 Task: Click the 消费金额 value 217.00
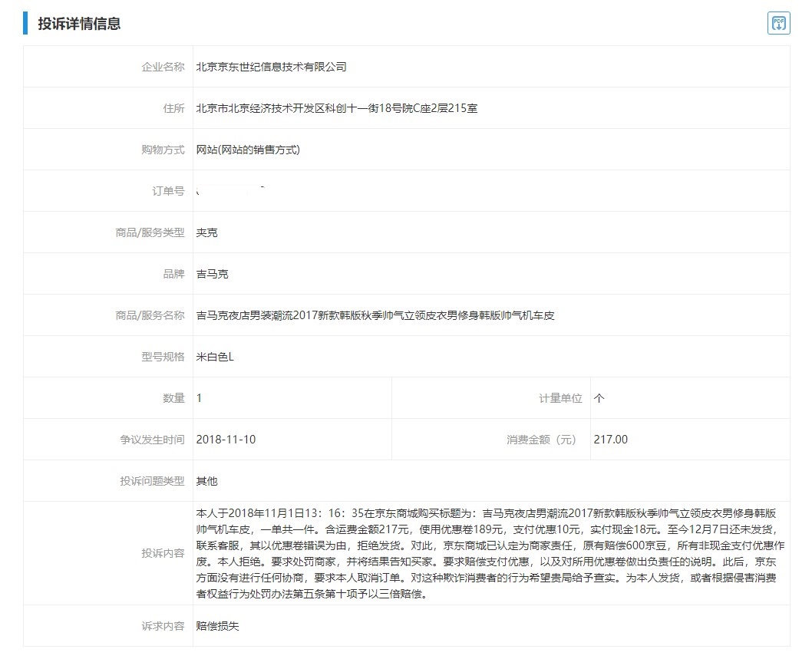coord(610,440)
